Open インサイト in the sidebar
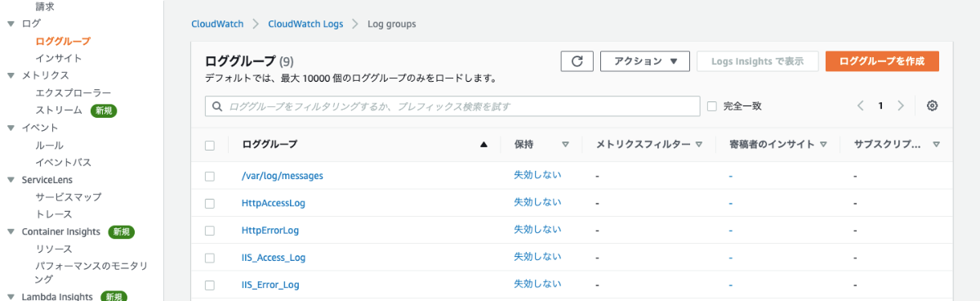 click(58, 58)
